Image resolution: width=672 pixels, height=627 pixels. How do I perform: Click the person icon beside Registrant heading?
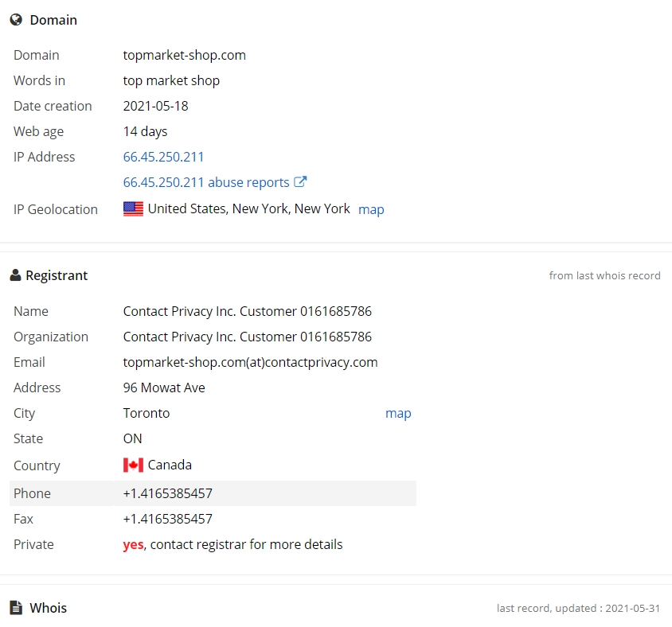[15, 275]
